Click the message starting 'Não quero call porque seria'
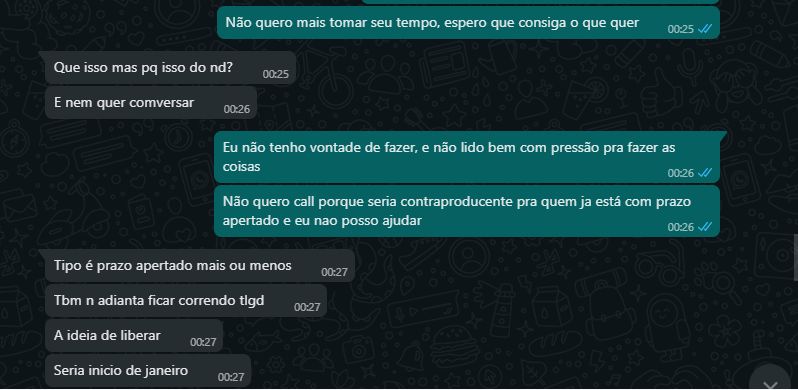This screenshot has height=390, width=798. click(467, 211)
